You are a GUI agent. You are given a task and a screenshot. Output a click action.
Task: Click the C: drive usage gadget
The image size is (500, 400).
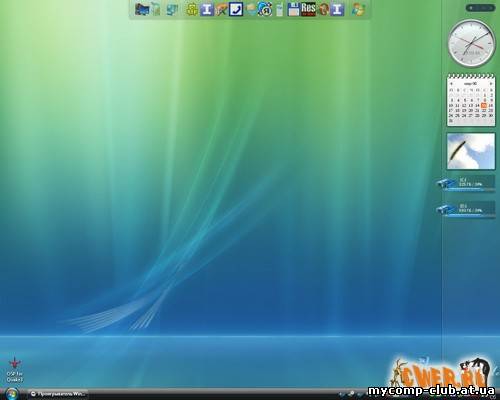[x=467, y=184]
